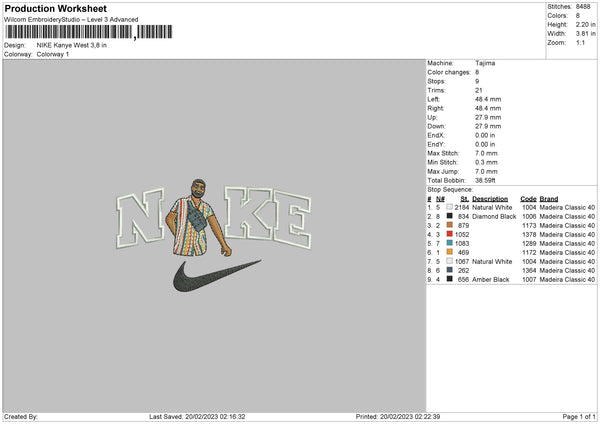The width and height of the screenshot is (600, 424).
Task: Click the Amber Black swatch in row 9
Action: pyautogui.click(x=449, y=279)
